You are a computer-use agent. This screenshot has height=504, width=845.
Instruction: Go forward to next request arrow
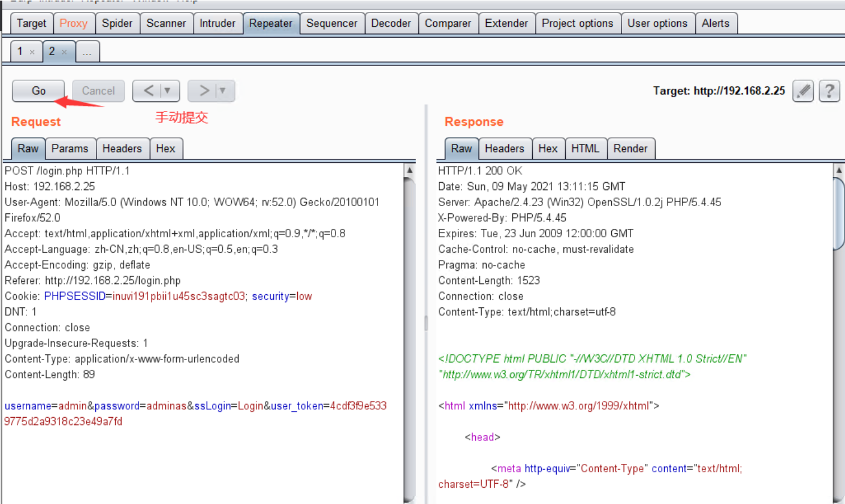[x=204, y=90]
